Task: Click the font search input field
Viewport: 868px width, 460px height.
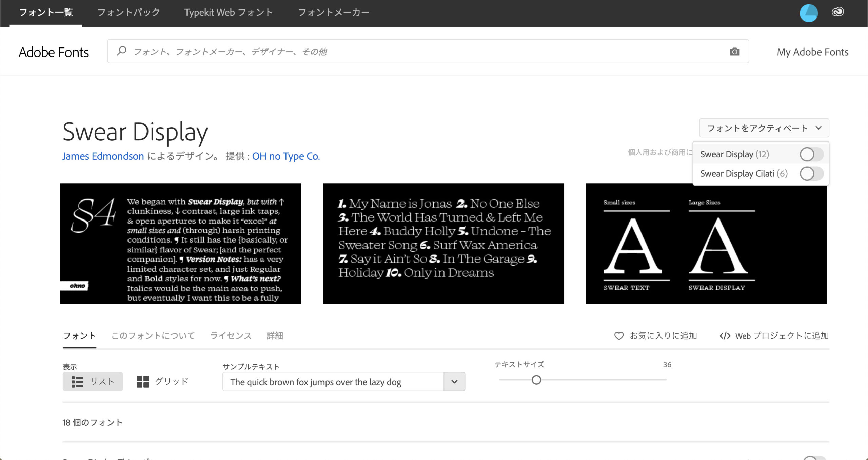Action: (x=407, y=52)
